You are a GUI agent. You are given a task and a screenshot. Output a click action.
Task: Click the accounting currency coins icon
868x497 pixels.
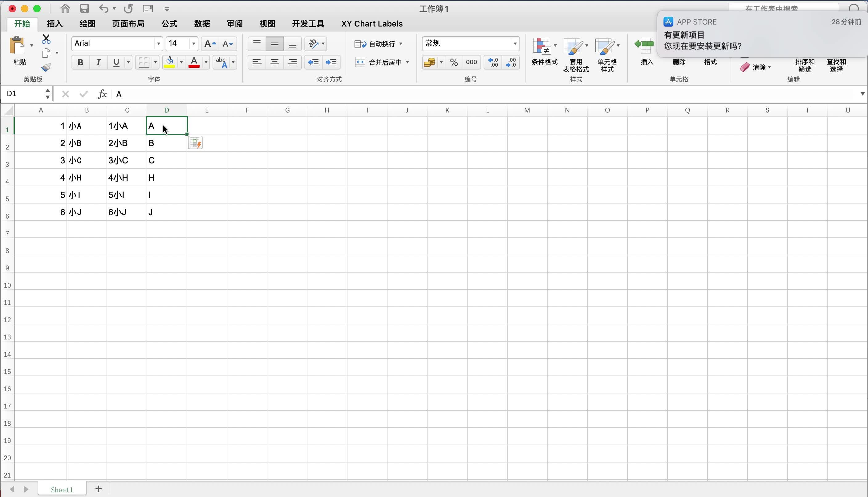pyautogui.click(x=430, y=62)
